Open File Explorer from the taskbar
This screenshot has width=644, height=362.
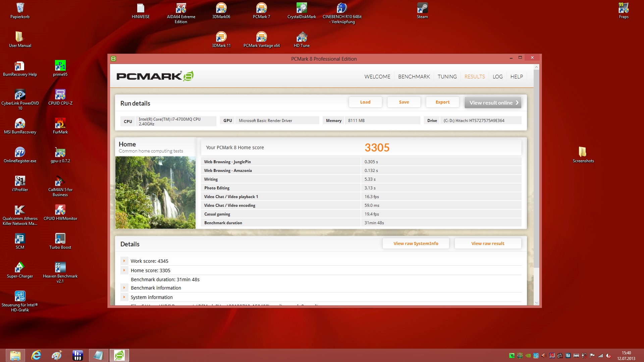tap(15, 355)
